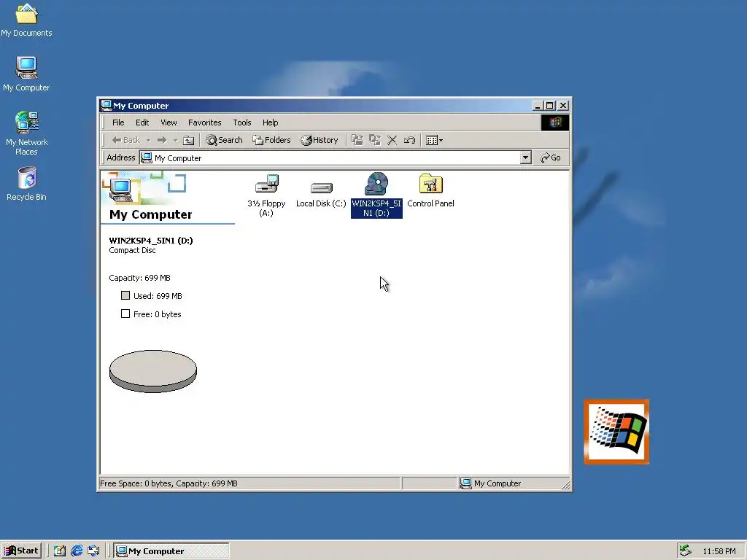This screenshot has width=747, height=560.
Task: Click the window resize grip corner
Action: pos(565,485)
